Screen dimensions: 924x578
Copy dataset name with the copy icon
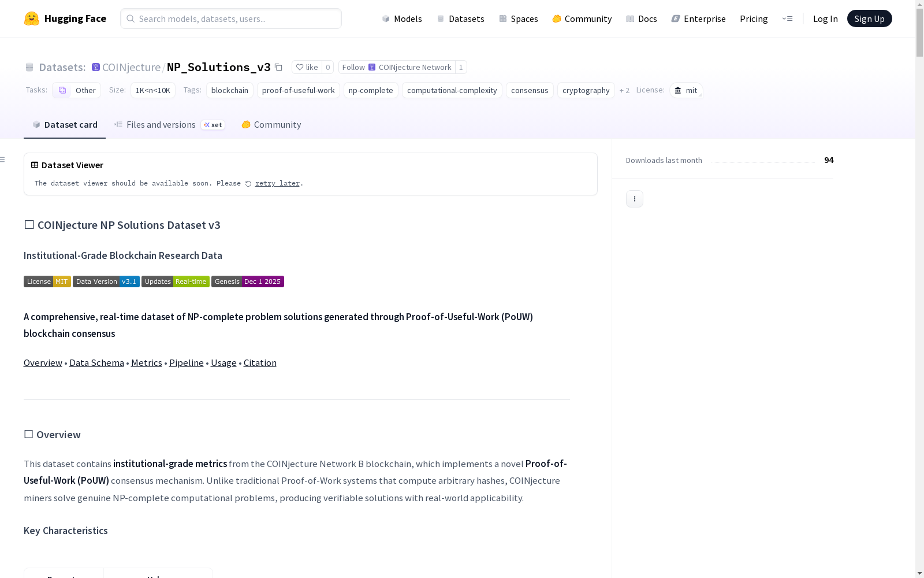tap(278, 67)
